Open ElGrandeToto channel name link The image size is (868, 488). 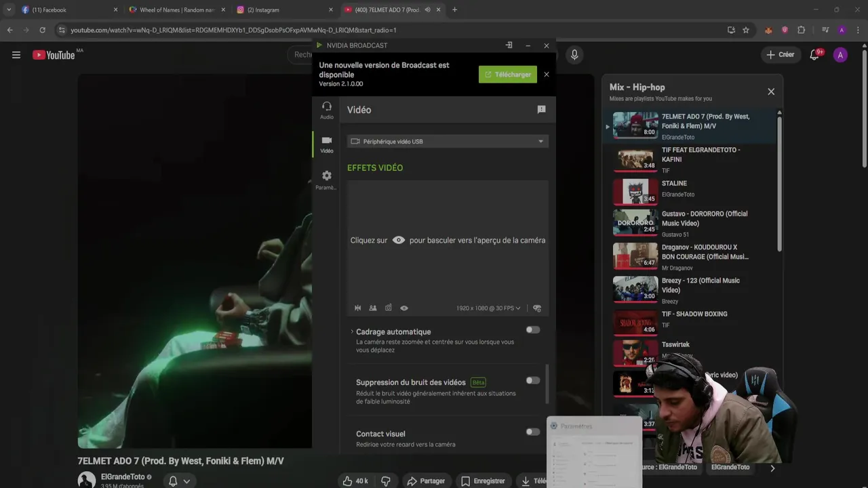pyautogui.click(x=123, y=477)
